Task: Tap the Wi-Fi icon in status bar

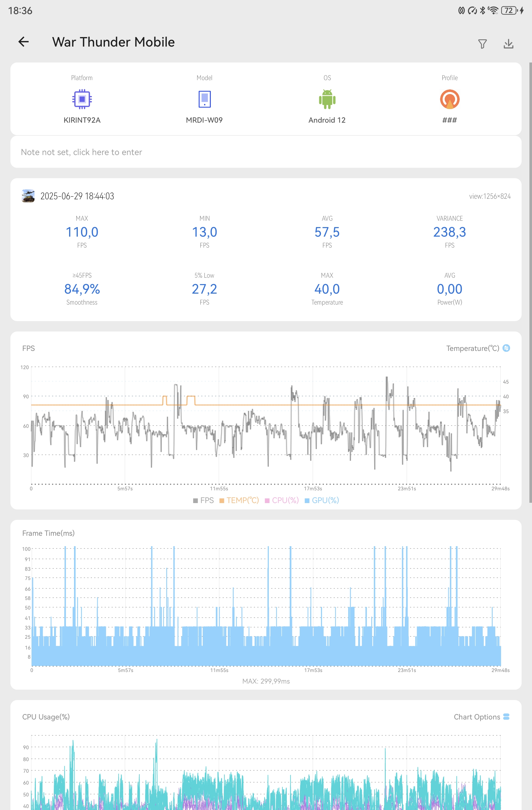Action: 493,10
